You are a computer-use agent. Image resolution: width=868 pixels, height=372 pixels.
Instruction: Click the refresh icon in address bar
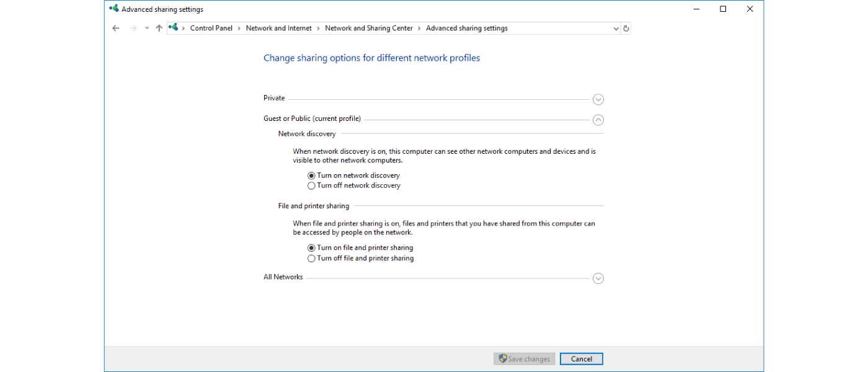[x=626, y=28]
